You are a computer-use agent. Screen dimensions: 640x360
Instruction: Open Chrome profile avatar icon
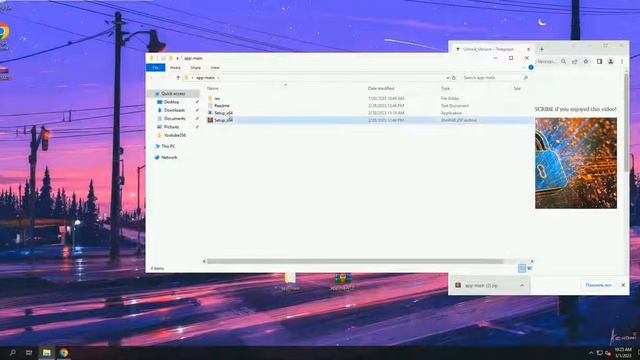[611, 62]
